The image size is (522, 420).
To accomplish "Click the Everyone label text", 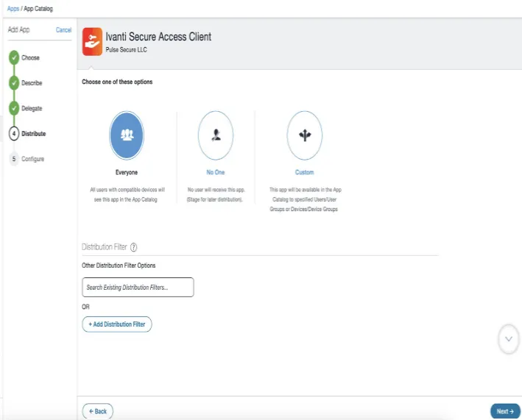I will 127,172.
